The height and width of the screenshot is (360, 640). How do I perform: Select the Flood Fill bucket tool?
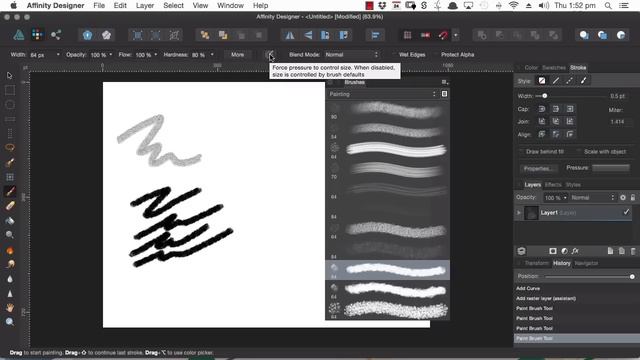pyautogui.click(x=10, y=220)
